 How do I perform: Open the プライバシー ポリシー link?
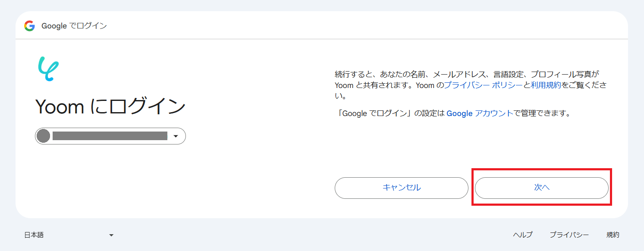(483, 85)
